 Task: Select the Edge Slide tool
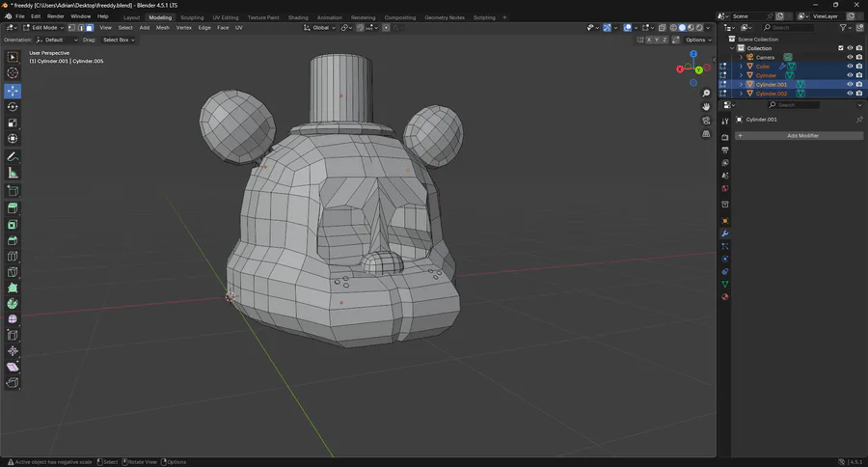[x=13, y=335]
